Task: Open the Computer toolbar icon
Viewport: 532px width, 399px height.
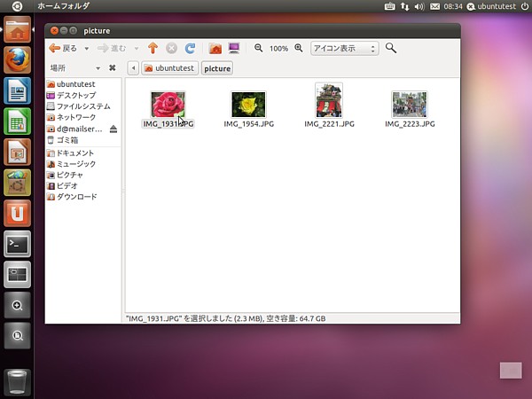Action: [234, 48]
